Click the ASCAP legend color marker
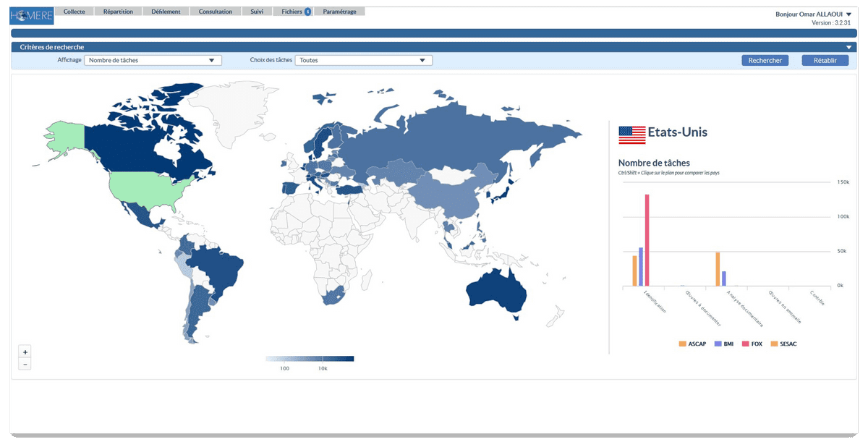Screen dimensions: 868x447 pyautogui.click(x=683, y=343)
